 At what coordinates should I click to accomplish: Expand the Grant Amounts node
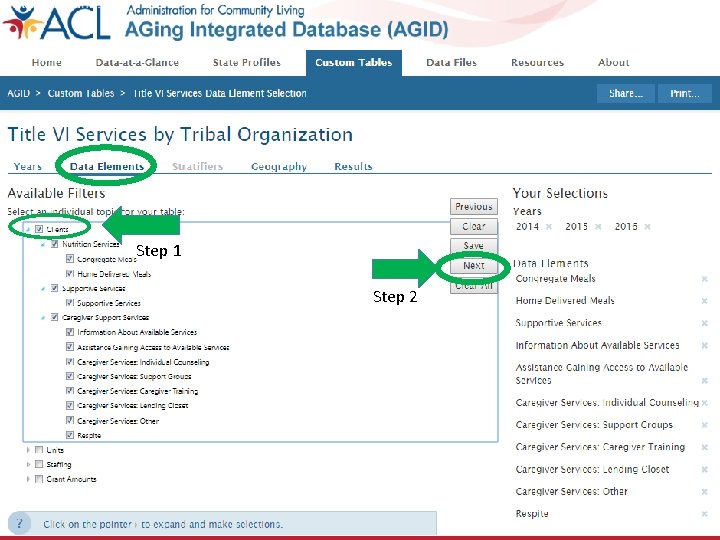pos(28,479)
